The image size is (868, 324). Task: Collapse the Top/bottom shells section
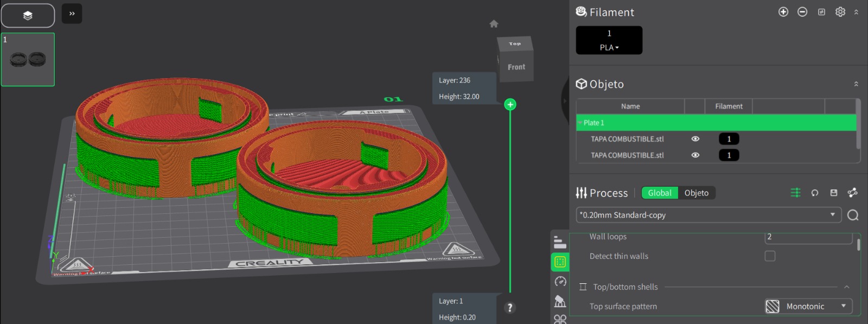point(846,287)
